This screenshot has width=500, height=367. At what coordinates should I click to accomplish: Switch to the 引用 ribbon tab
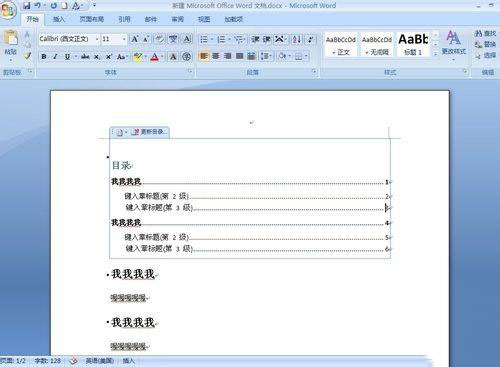pos(124,19)
